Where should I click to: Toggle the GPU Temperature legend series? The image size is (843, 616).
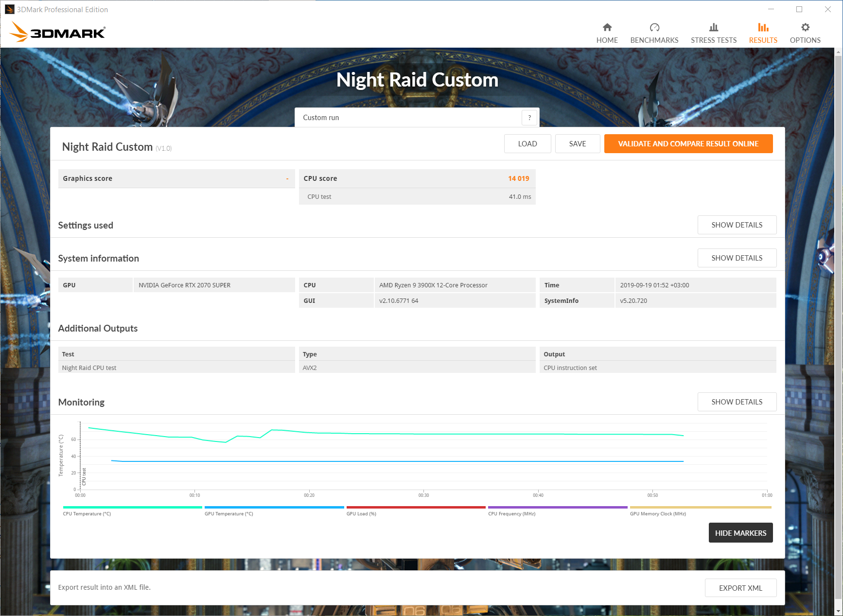pyautogui.click(x=274, y=510)
